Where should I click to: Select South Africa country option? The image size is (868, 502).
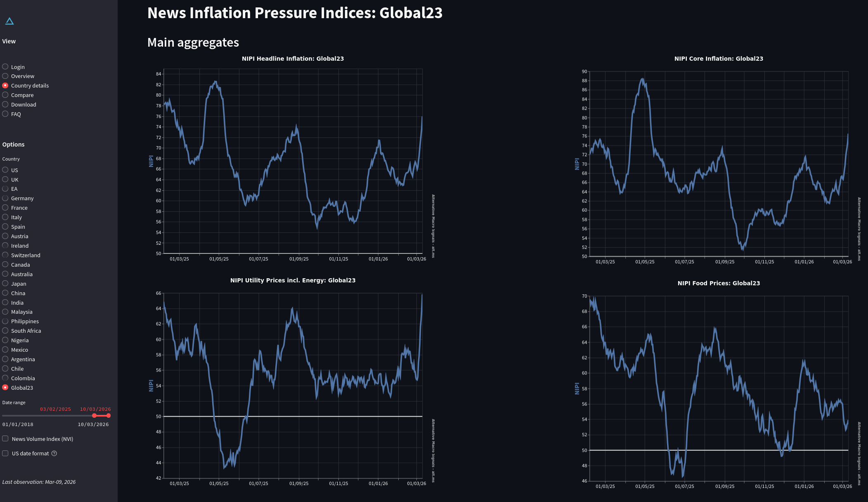[x=5, y=331]
